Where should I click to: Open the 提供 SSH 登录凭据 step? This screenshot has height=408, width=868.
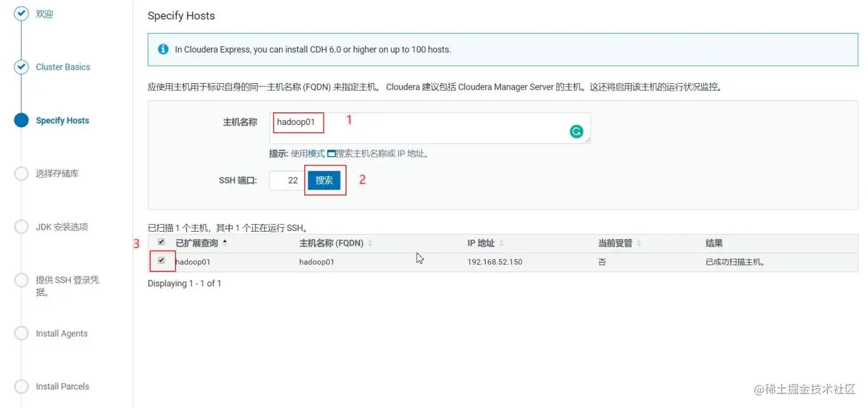67,286
